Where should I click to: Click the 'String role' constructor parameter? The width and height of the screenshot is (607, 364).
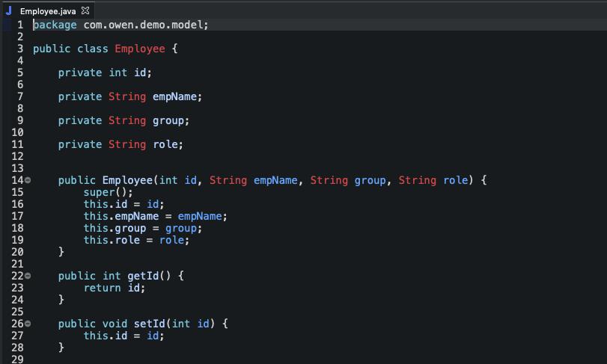(x=433, y=180)
